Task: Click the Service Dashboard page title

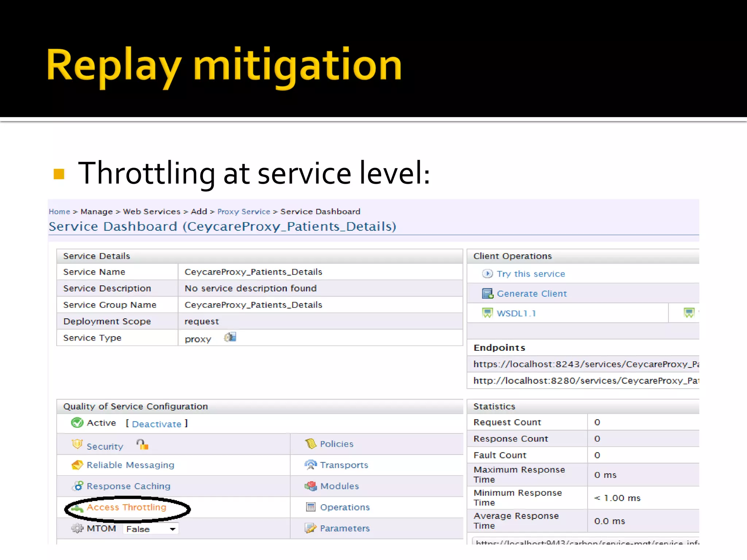Action: (x=222, y=226)
